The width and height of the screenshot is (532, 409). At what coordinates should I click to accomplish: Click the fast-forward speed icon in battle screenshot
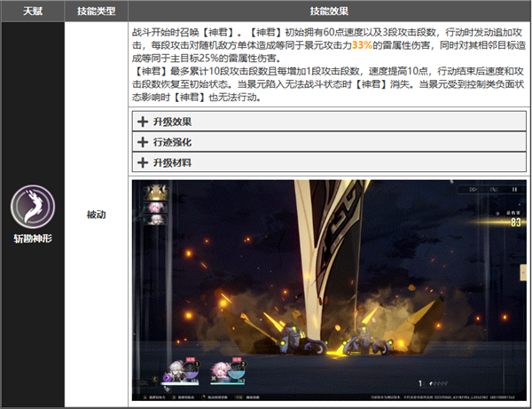point(473,189)
